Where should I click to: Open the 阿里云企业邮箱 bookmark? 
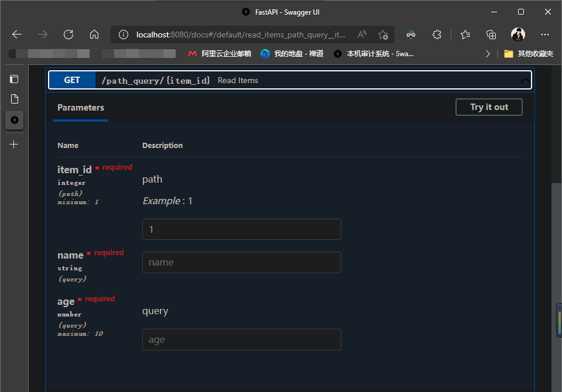click(x=220, y=54)
